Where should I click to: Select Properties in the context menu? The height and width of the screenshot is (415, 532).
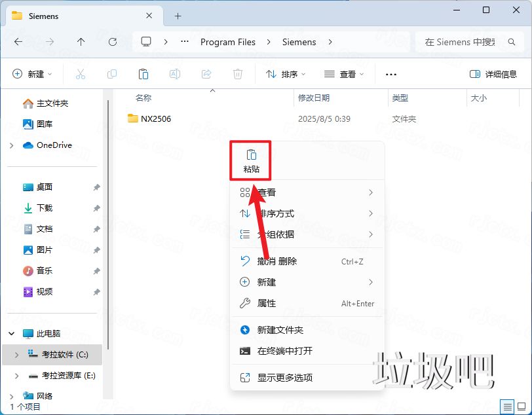tap(267, 304)
